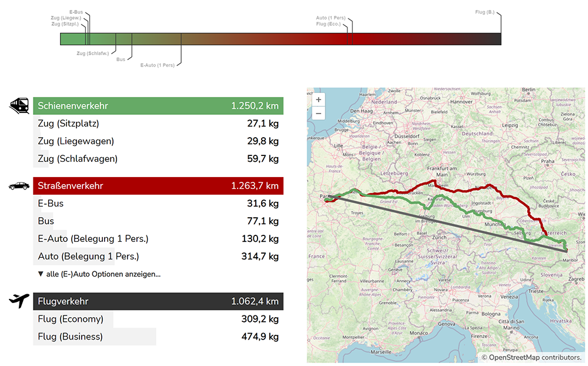588x366 pixels.
Task: Click the Zug (Schlafwagen) row
Action: (x=158, y=158)
